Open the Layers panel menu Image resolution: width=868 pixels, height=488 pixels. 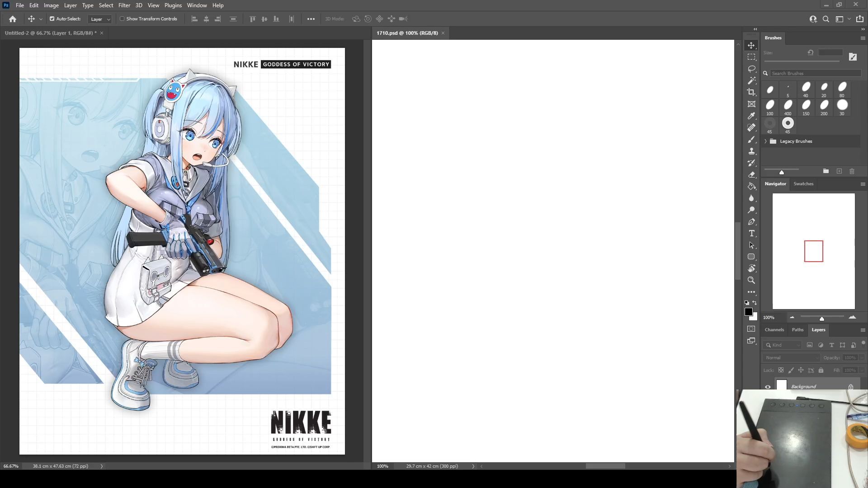pos(863,330)
